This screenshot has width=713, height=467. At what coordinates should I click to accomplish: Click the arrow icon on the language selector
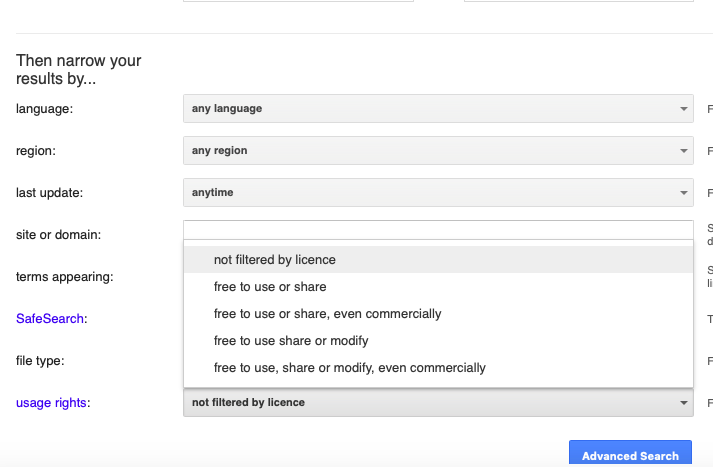click(x=683, y=108)
